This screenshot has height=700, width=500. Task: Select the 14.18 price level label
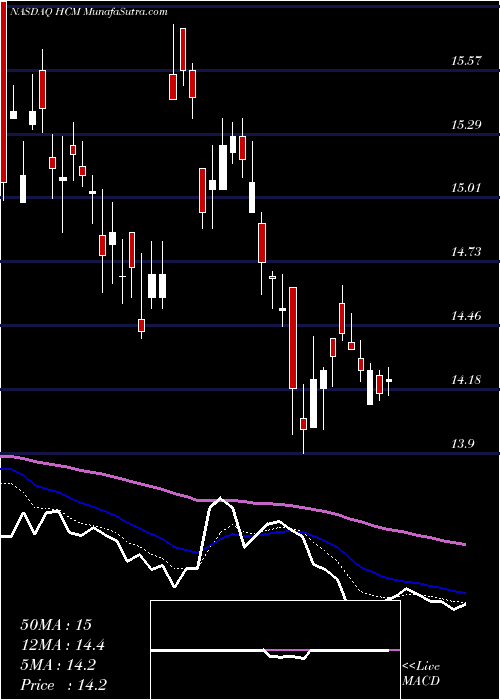(466, 380)
